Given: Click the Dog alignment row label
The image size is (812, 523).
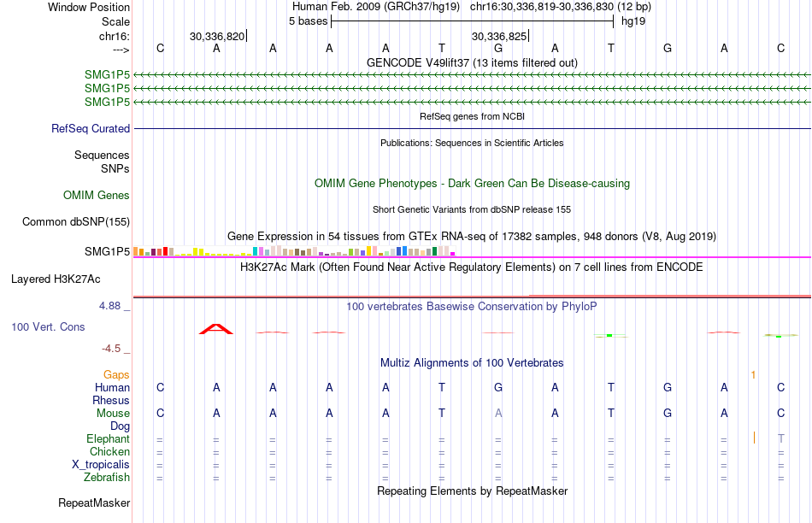Looking at the screenshot, I should 121,426.
